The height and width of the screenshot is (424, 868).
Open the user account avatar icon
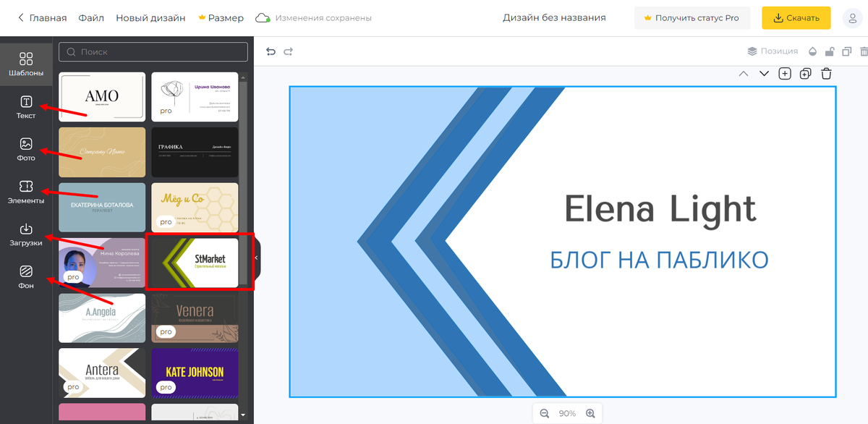851,18
